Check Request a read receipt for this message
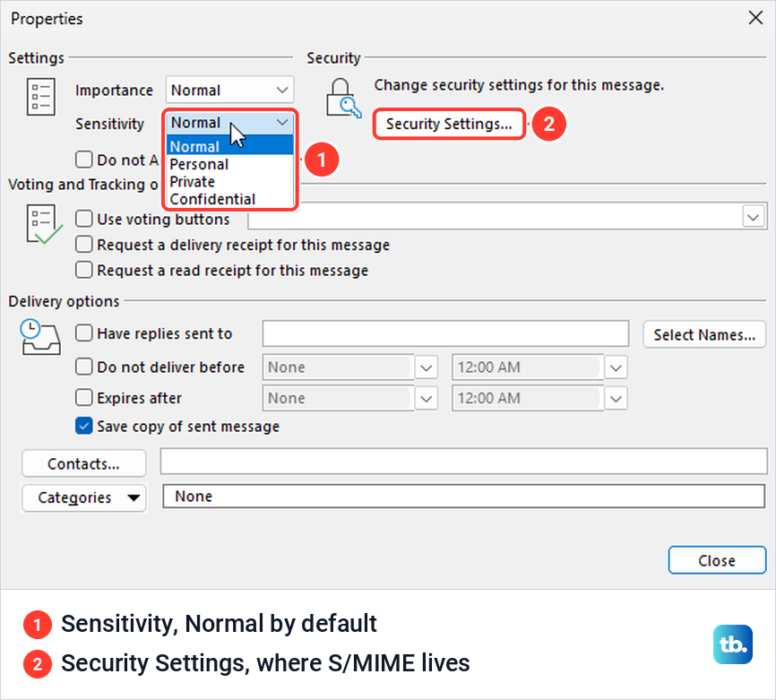Screen dimensions: 776x700 coord(83,270)
